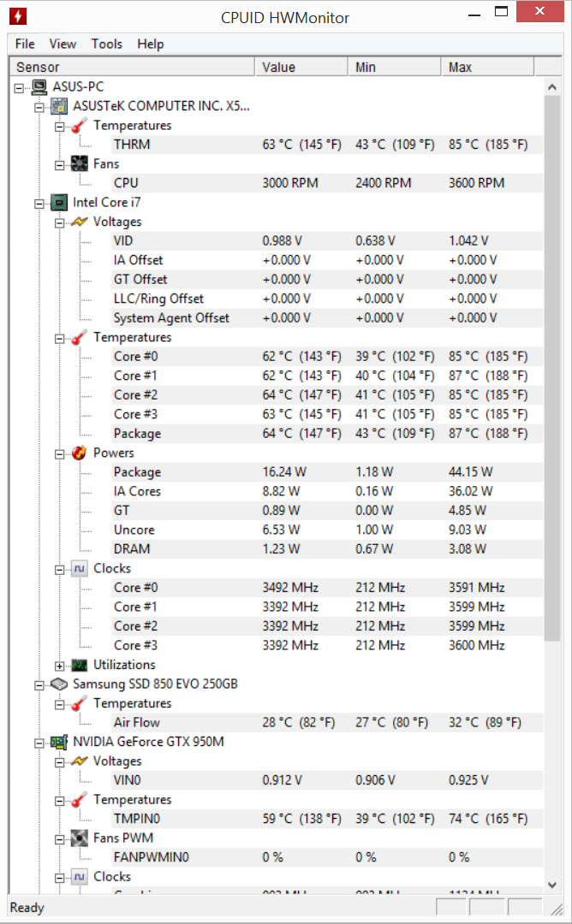Click the NVIDIA Voltages lightning icon
The width and height of the screenshot is (572, 924).
tap(80, 761)
